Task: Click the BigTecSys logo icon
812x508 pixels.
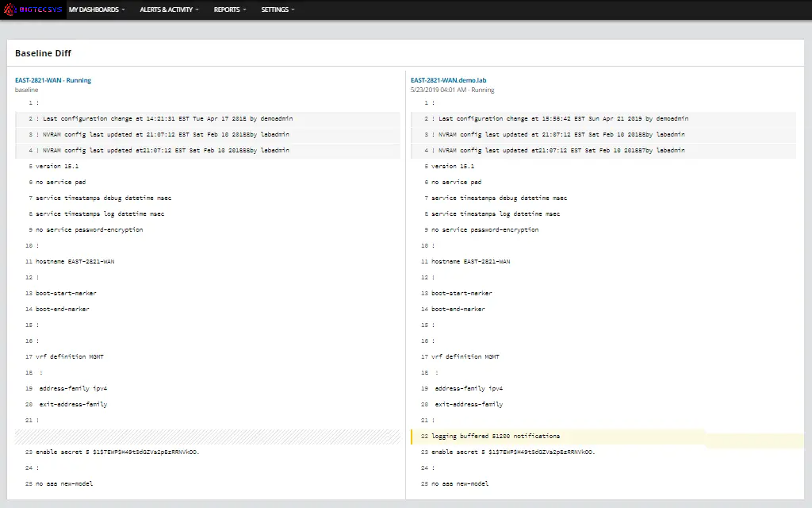Action: click(x=11, y=10)
